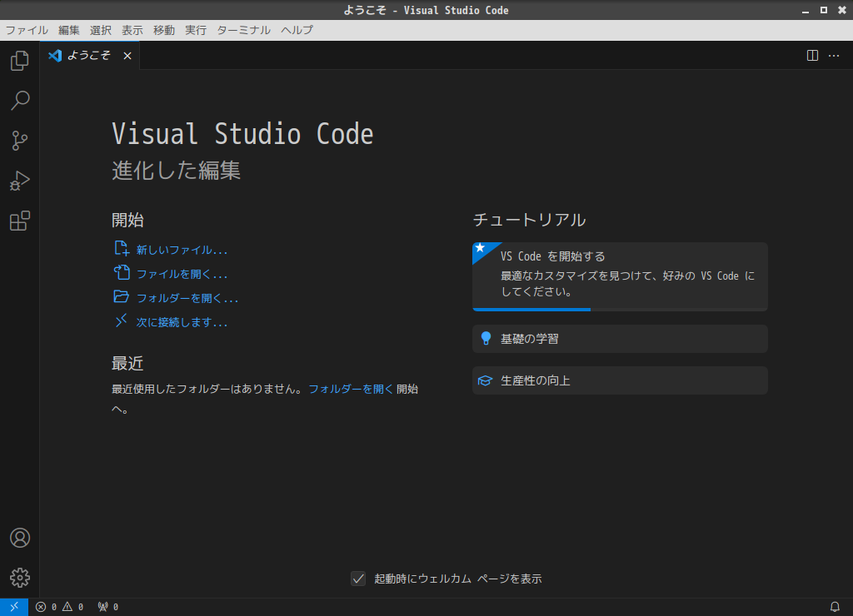Viewport: 853px width, 616px height.
Task: Click the walkthrough progress bar on VS Code card
Action: click(620, 310)
